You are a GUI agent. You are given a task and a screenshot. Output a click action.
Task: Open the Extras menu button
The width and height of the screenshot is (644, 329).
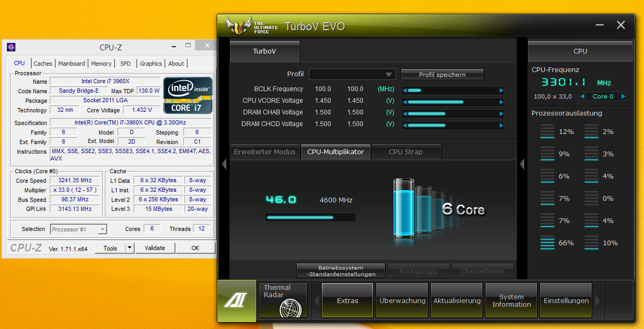(x=348, y=300)
